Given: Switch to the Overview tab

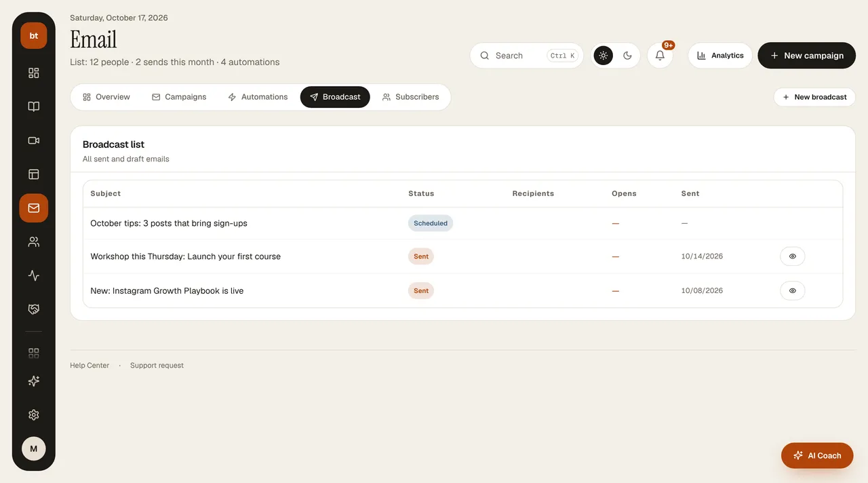Looking at the screenshot, I should pyautogui.click(x=106, y=97).
